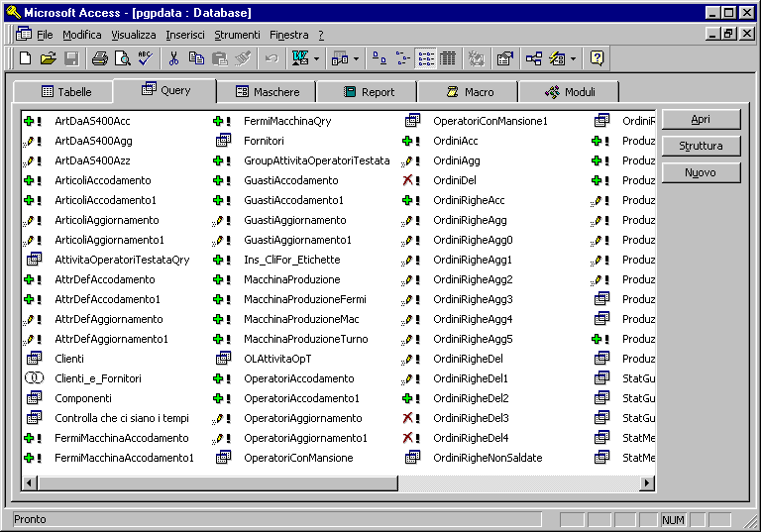The image size is (761, 532).
Task: Switch to Large Icons view
Action: tap(379, 58)
